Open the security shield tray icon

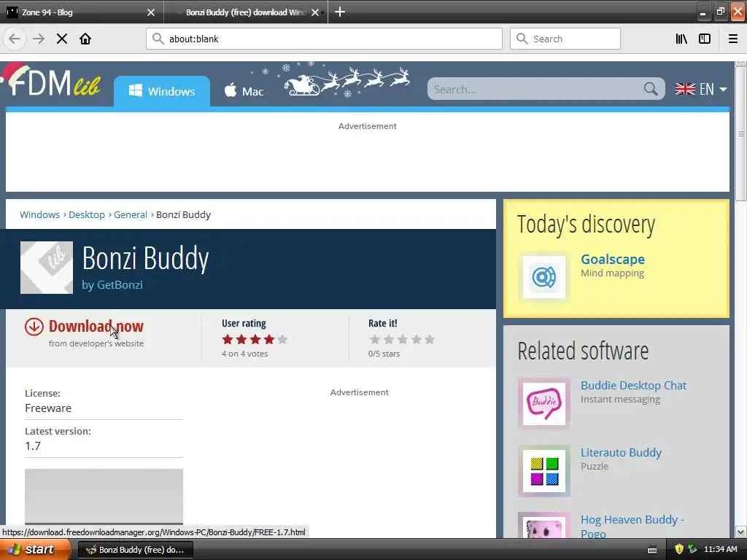click(x=679, y=550)
